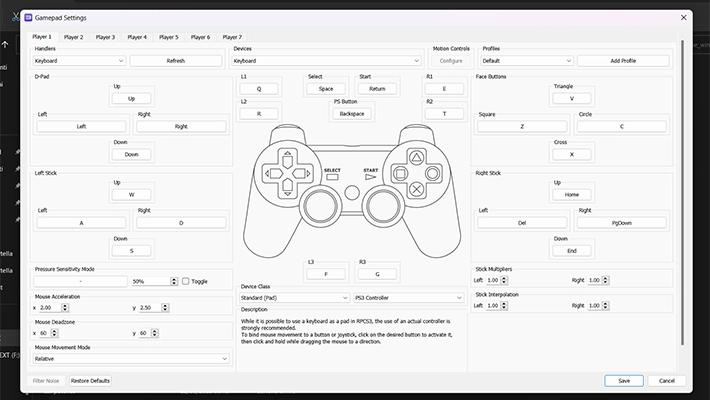Viewport: 710px width, 400px height.
Task: Rebind Circle mapped to C
Action: point(622,126)
